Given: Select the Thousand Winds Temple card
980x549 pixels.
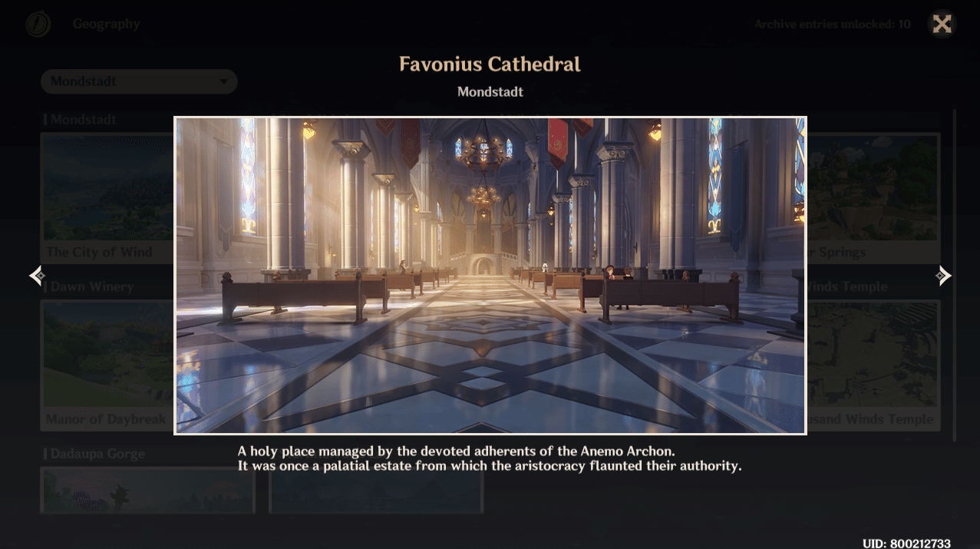Looking at the screenshot, I should pos(873,365).
